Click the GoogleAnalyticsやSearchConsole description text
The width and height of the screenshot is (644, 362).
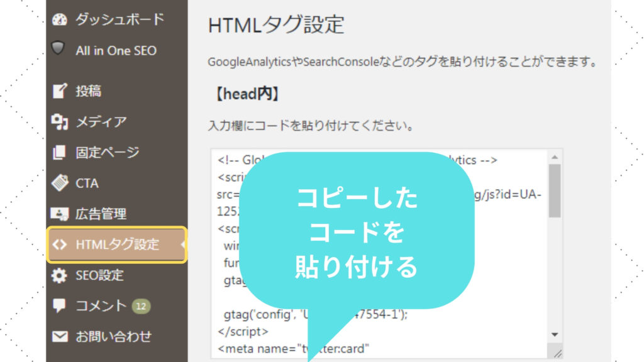point(403,62)
